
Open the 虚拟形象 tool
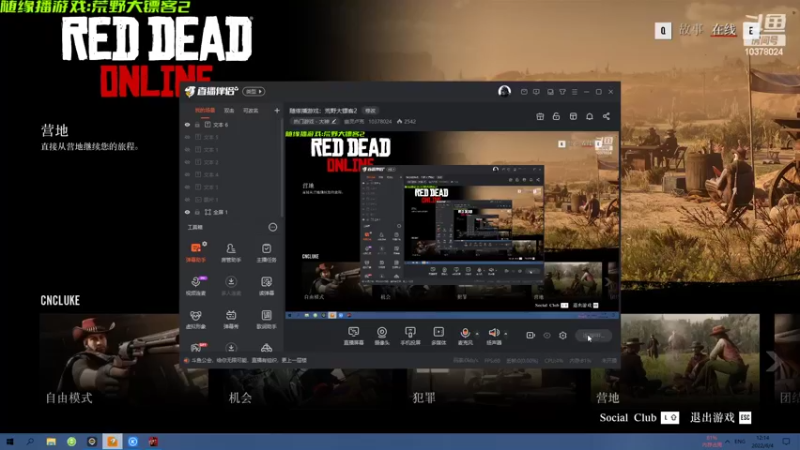195,319
